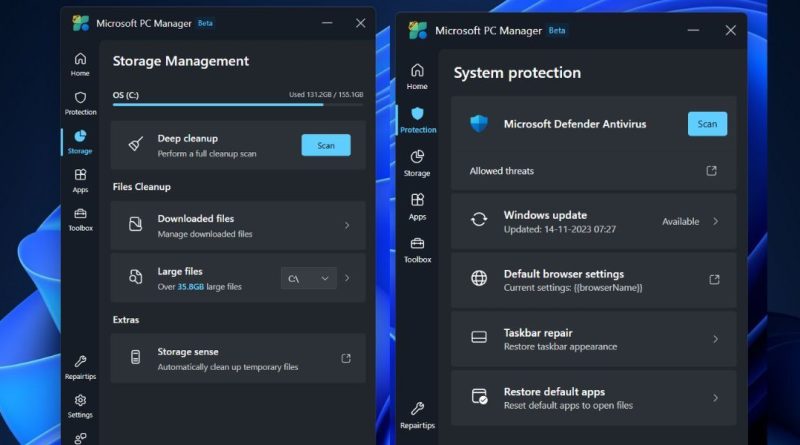Click the Storage sense device icon

point(135,357)
